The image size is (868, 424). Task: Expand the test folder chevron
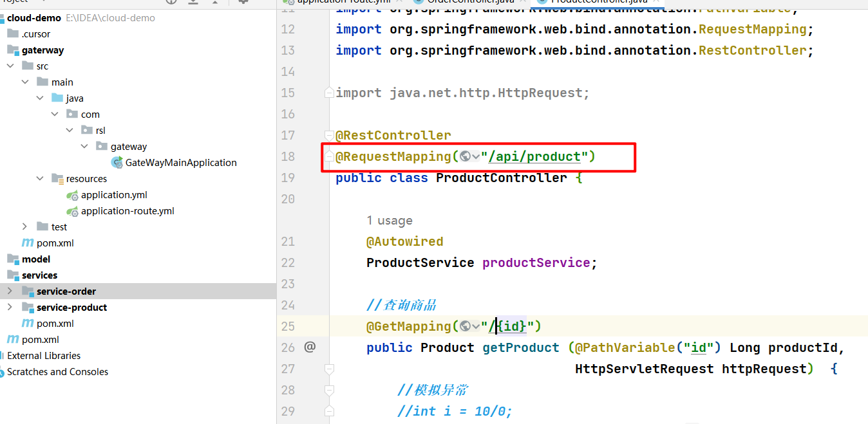(x=25, y=226)
